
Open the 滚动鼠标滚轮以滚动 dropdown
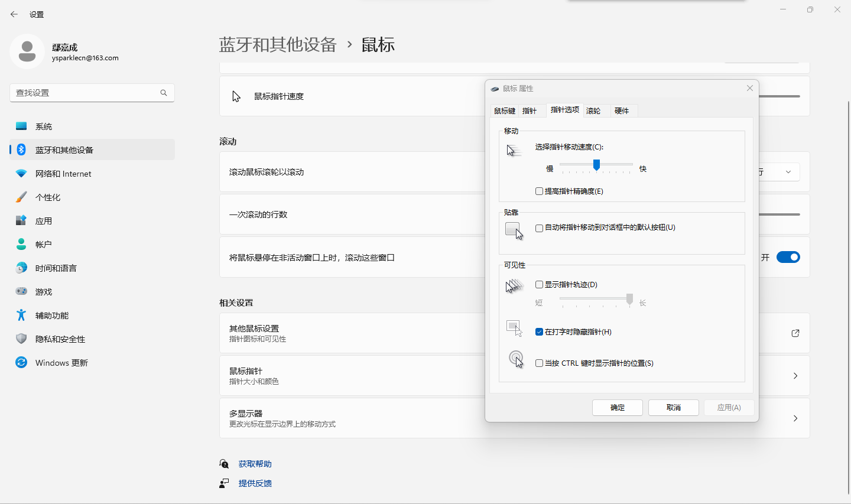(x=779, y=172)
